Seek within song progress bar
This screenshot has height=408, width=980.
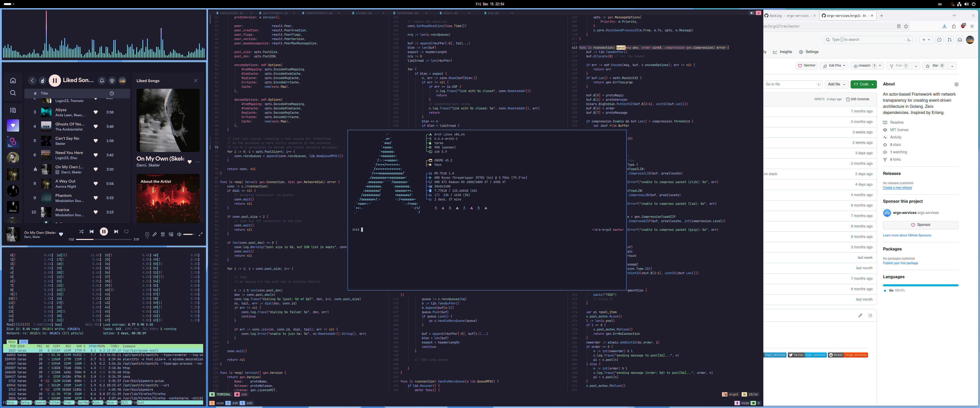pyautogui.click(x=104, y=239)
